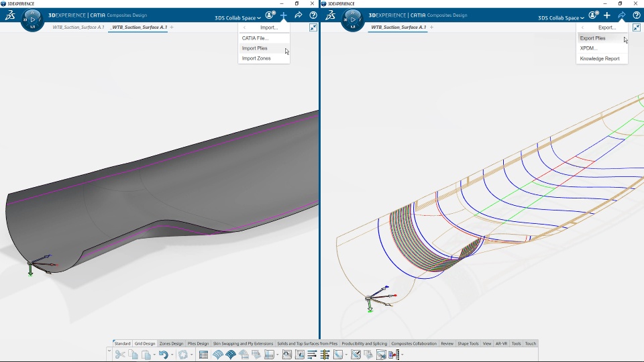Switch to the Plies Design tab
Image resolution: width=644 pixels, height=362 pixels.
[x=198, y=343]
